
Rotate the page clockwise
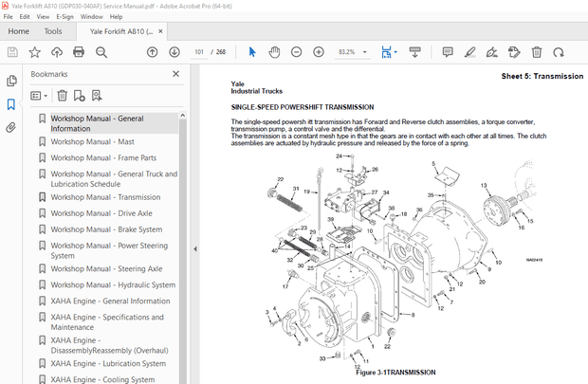(x=559, y=52)
